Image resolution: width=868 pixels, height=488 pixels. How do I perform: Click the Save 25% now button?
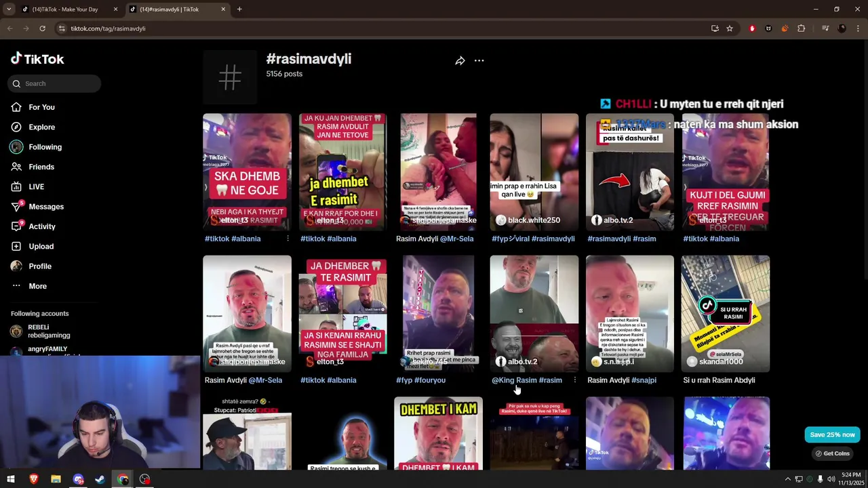[832, 434]
